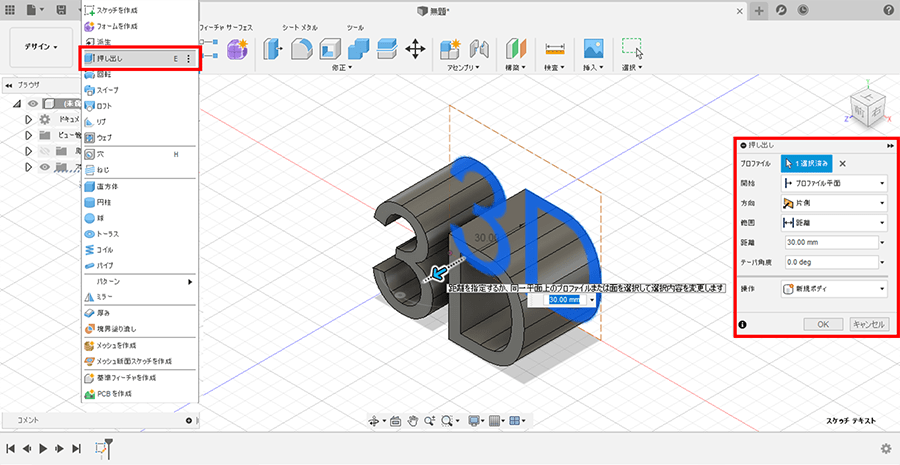This screenshot has width=900, height=465.
Task: Select the Move/Copy arrows icon
Action: point(416,49)
